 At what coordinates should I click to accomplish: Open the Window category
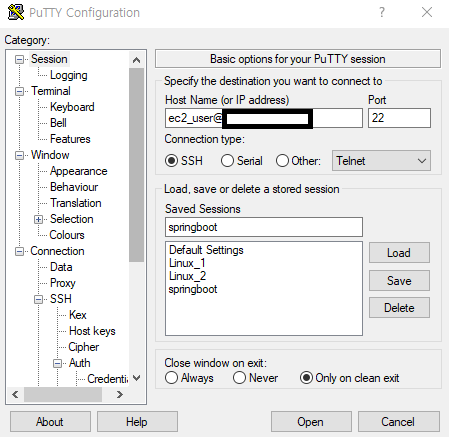pyautogui.click(x=50, y=155)
